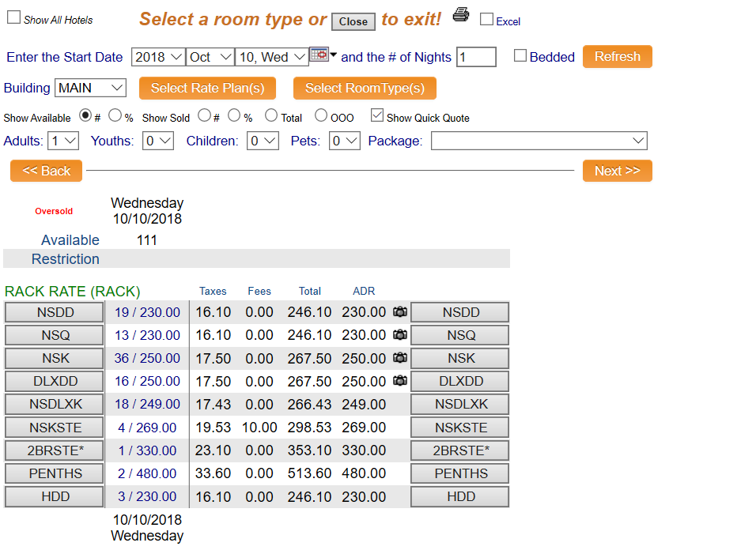Go to Next dates
756x554 pixels.
click(617, 171)
